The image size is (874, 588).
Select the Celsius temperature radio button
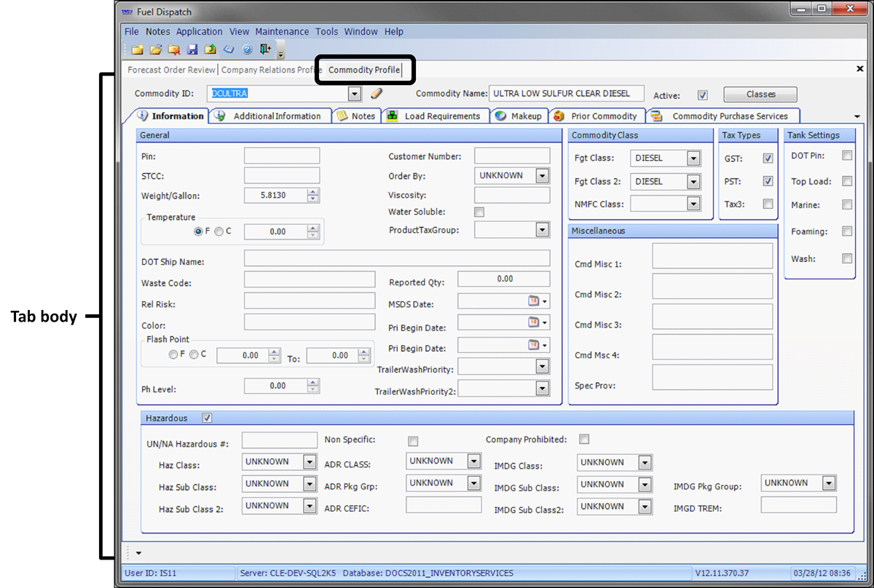pyautogui.click(x=219, y=231)
